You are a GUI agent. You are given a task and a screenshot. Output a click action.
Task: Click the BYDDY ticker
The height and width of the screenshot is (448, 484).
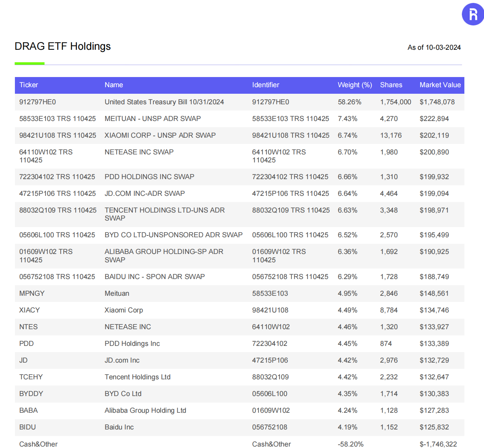[x=31, y=394]
